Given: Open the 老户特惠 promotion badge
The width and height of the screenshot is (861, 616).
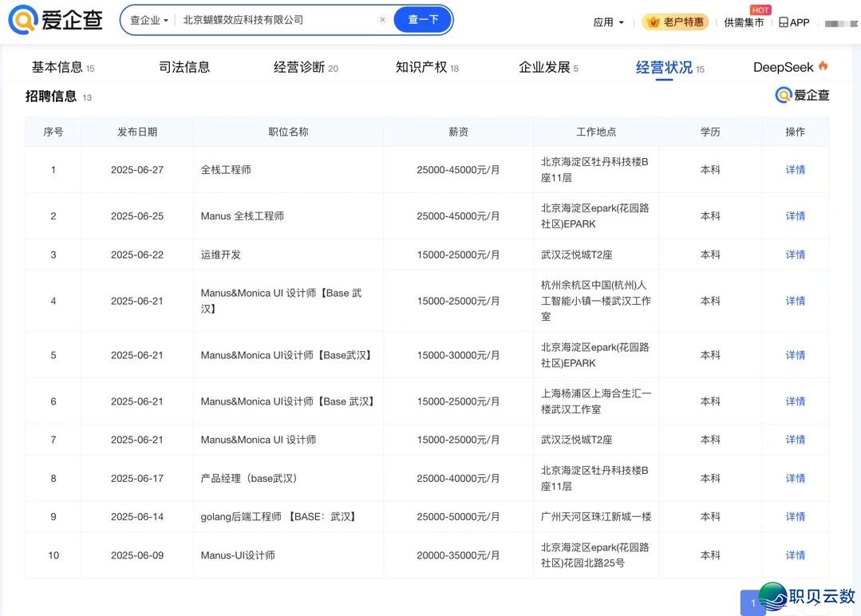Looking at the screenshot, I should 675,22.
